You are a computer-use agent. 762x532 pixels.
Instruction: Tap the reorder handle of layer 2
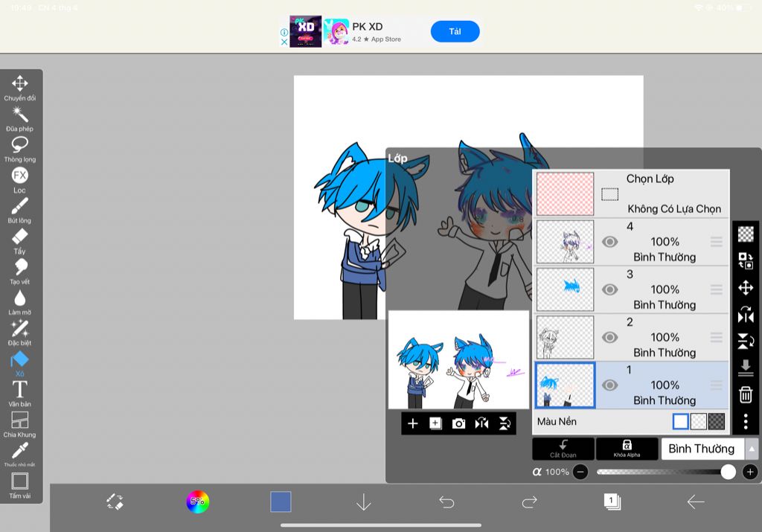717,337
